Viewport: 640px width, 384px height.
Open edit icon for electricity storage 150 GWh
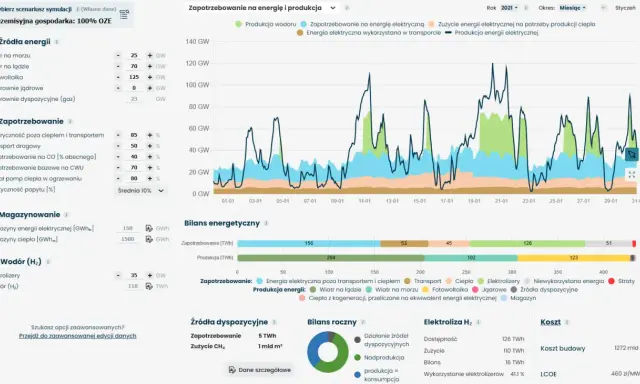[149, 229]
